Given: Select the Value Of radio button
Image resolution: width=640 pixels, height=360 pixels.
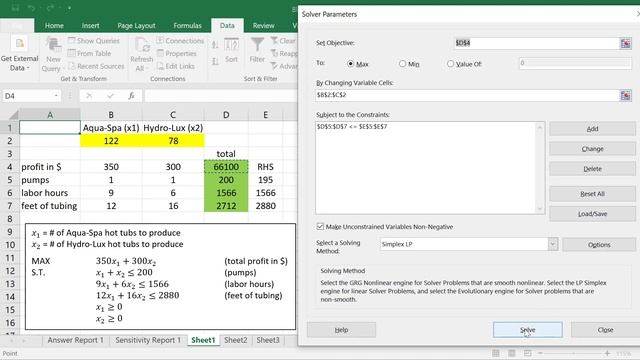Looking at the screenshot, I should tap(450, 64).
